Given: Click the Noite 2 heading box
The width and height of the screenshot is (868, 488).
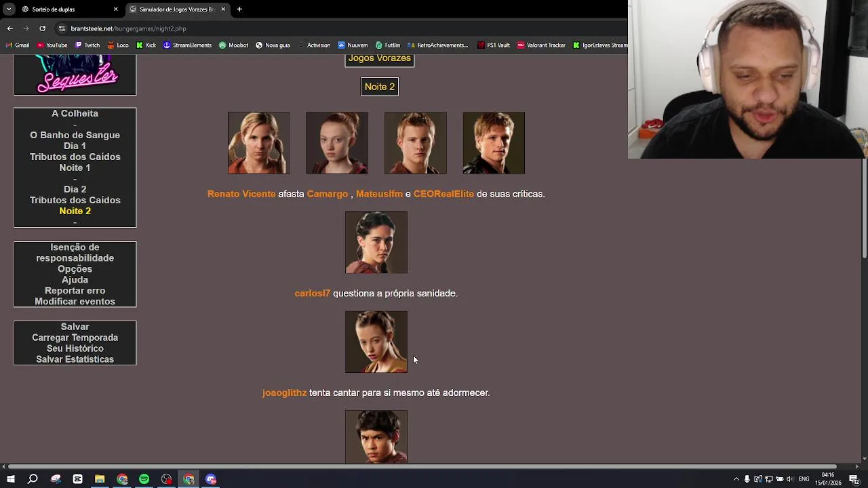Looking at the screenshot, I should tap(380, 87).
